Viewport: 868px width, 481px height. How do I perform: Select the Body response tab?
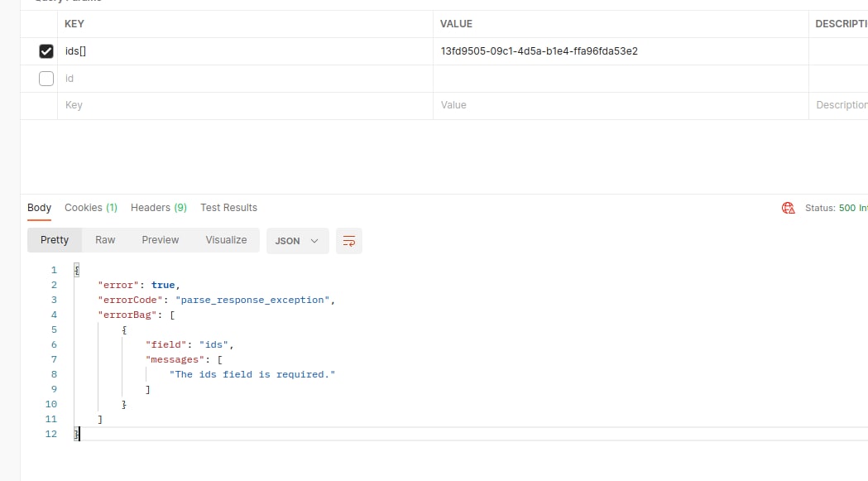[39, 208]
